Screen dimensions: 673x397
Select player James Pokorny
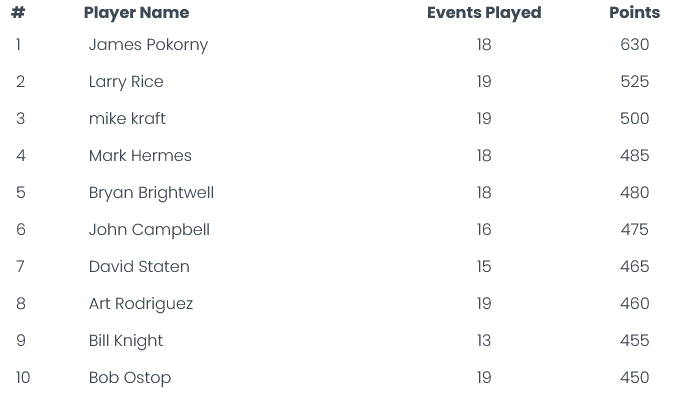coord(148,45)
